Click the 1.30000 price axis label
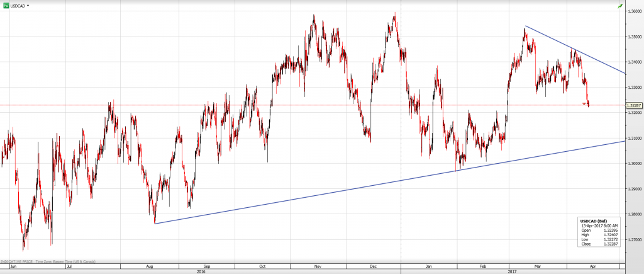This screenshot has height=274, width=644. click(x=634, y=164)
